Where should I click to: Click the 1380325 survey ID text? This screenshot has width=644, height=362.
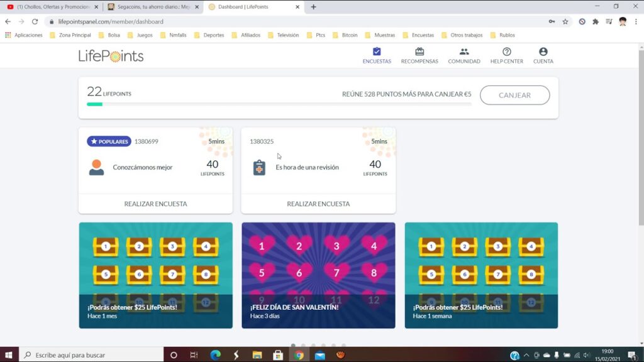(x=262, y=141)
